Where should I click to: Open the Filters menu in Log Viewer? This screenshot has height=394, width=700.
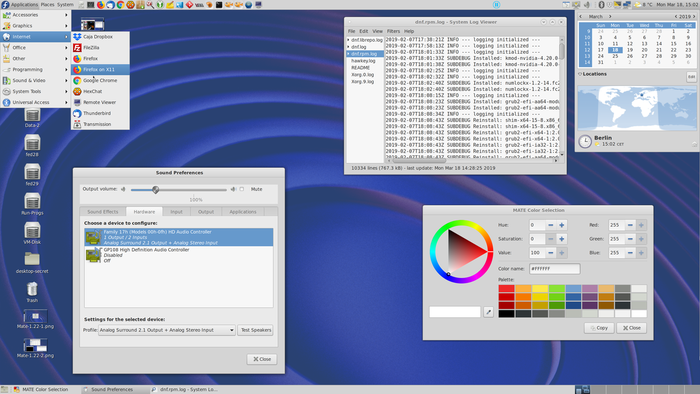coord(393,31)
